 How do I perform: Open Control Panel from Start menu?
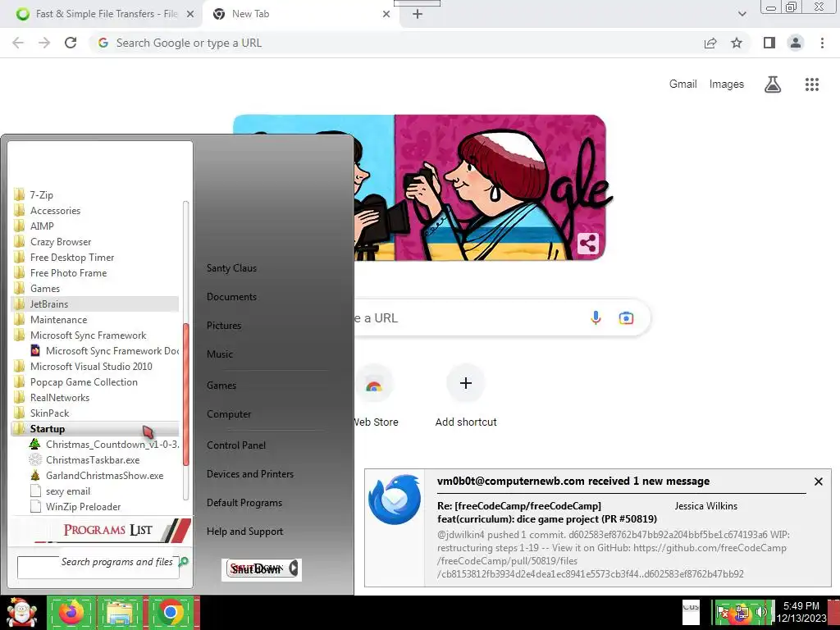click(236, 445)
